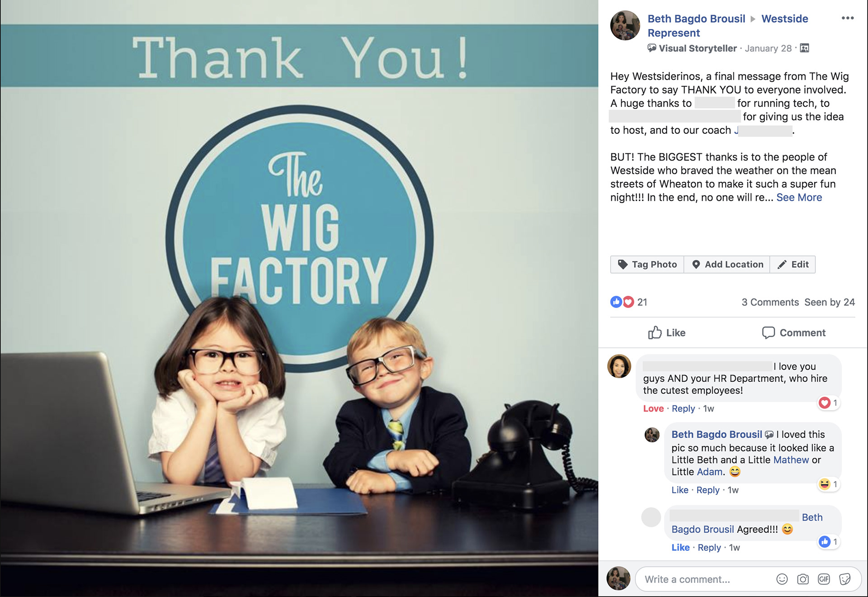The image size is (868, 597).
Task: Open the Tag Photo button
Action: click(x=647, y=265)
